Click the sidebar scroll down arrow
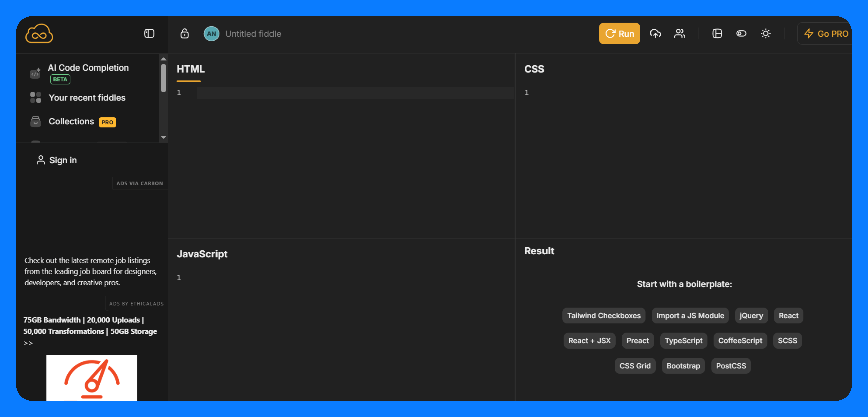Image resolution: width=868 pixels, height=417 pixels. pyautogui.click(x=164, y=137)
